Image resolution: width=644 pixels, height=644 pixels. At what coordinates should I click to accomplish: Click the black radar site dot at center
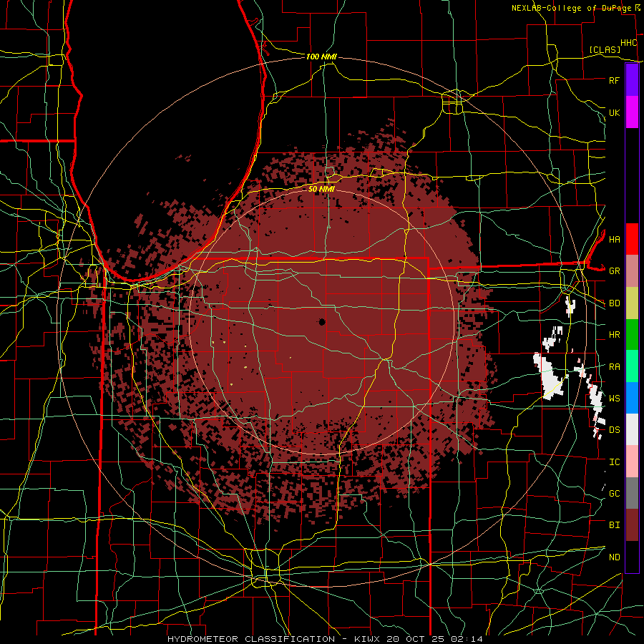(x=322, y=322)
